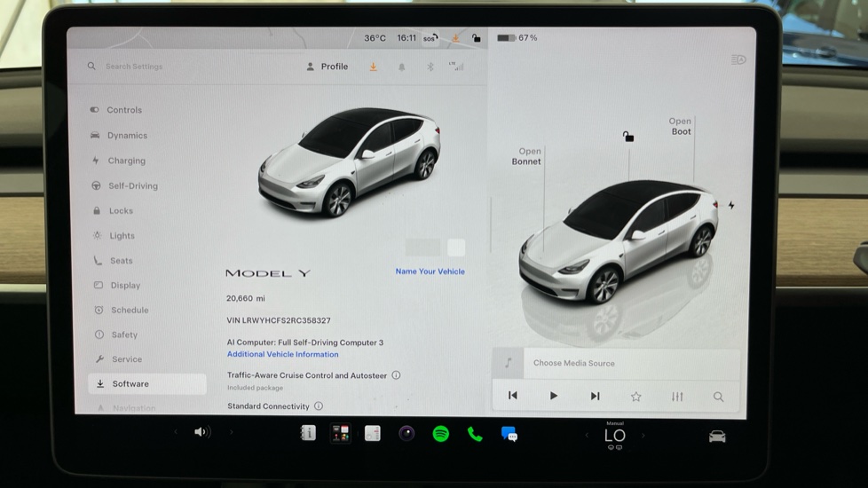Open media search magnifier icon
Viewport: 868px width, 488px height.
pos(719,397)
